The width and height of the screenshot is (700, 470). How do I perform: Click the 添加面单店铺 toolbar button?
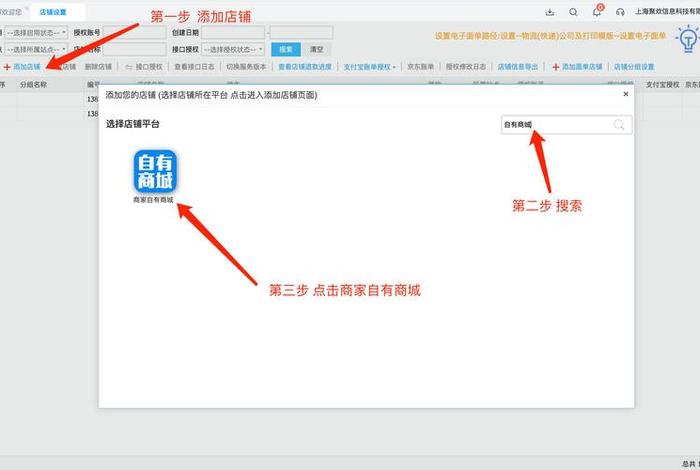577,67
